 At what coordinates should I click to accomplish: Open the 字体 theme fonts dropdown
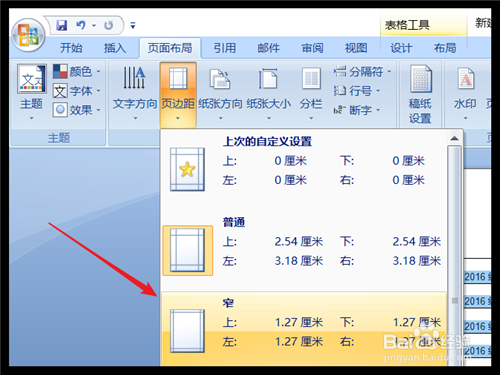77,91
